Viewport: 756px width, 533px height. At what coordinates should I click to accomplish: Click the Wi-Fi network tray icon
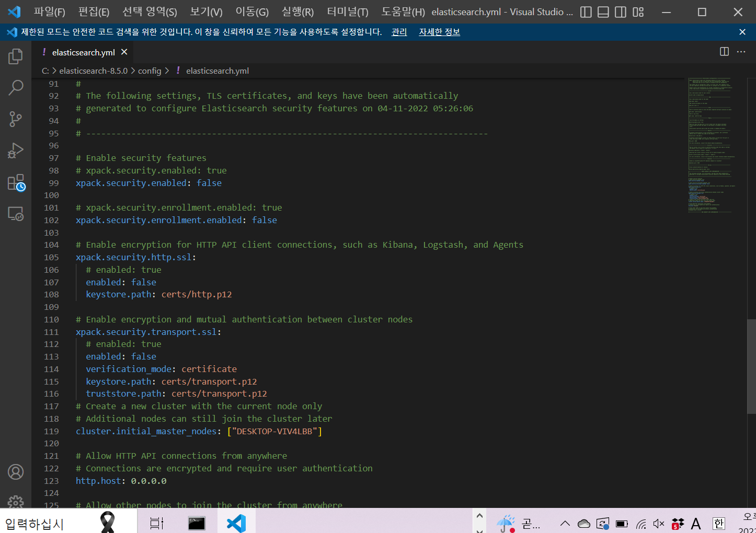tap(641, 523)
